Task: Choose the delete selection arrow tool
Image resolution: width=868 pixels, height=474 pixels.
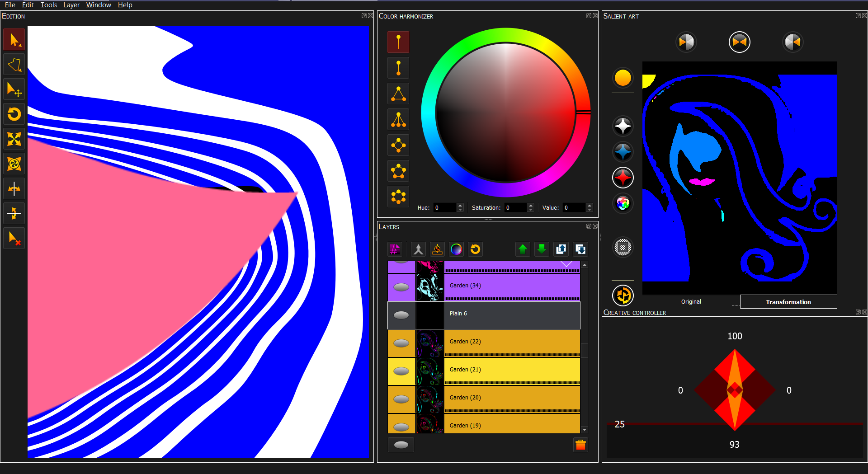Action: pos(14,238)
